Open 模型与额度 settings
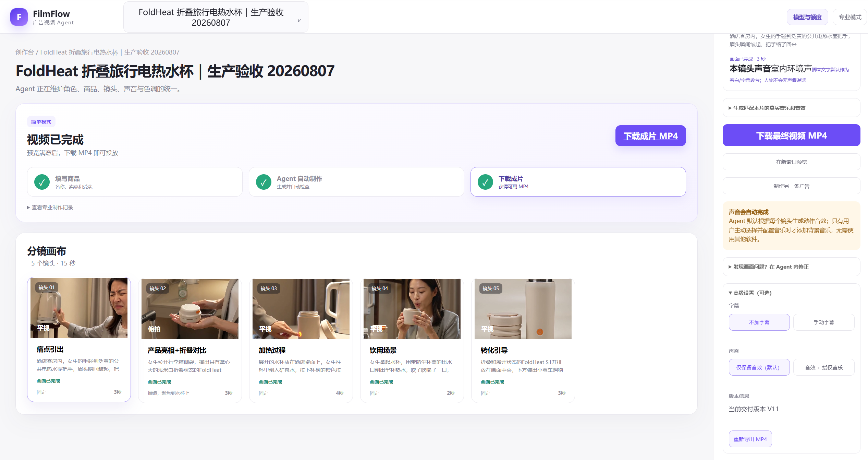The height and width of the screenshot is (460, 868). 807,17
